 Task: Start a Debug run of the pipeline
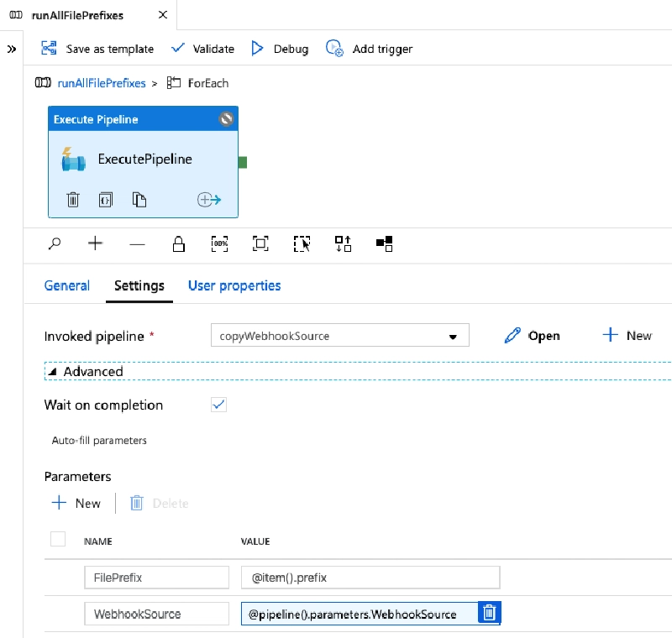pos(278,49)
